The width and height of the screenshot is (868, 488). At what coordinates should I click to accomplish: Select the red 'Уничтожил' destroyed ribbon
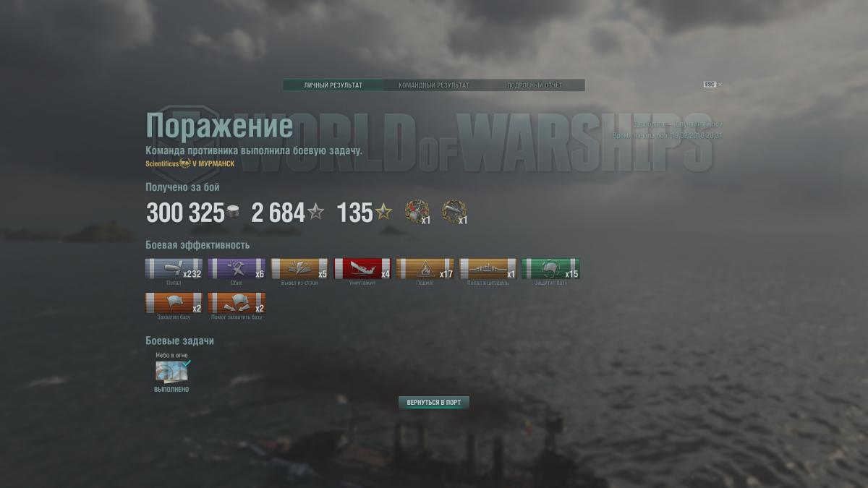pos(362,269)
